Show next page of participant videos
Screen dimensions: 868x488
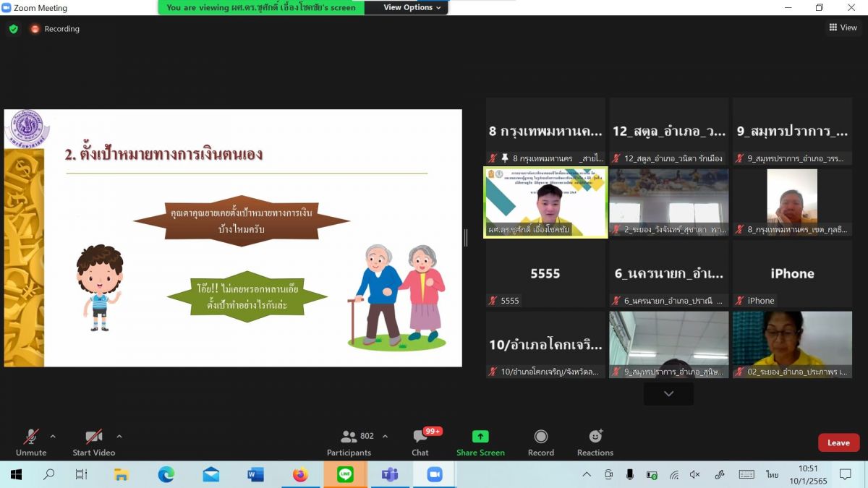(x=668, y=394)
